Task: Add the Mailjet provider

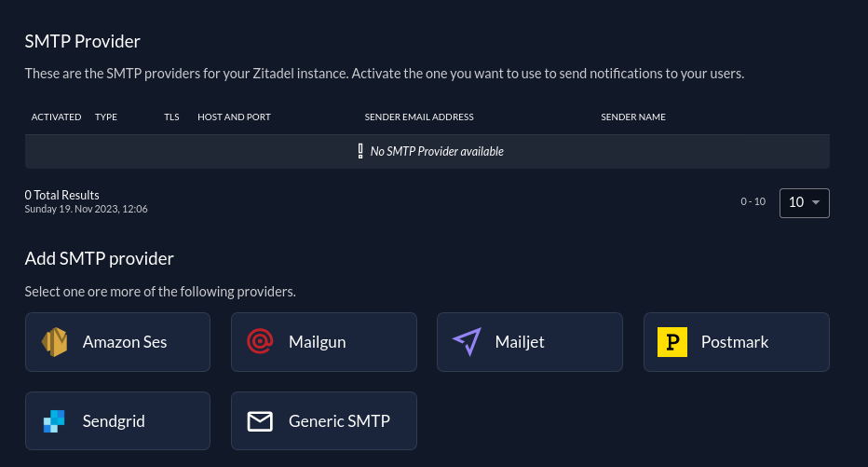Action: [x=530, y=342]
